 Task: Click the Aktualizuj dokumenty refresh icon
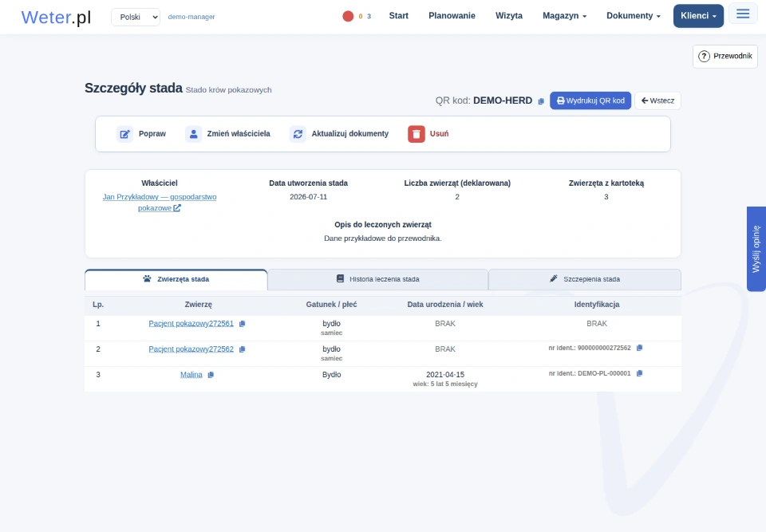coord(298,134)
